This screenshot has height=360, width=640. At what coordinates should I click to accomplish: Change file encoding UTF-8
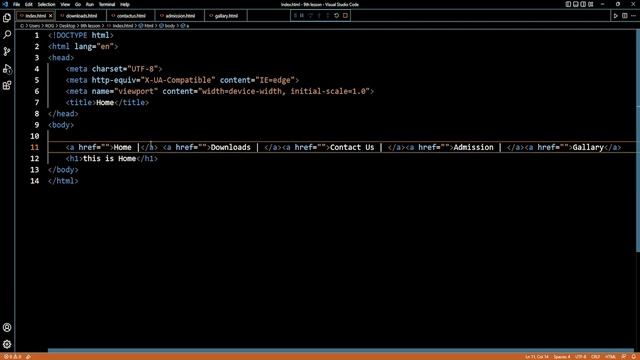(580, 357)
